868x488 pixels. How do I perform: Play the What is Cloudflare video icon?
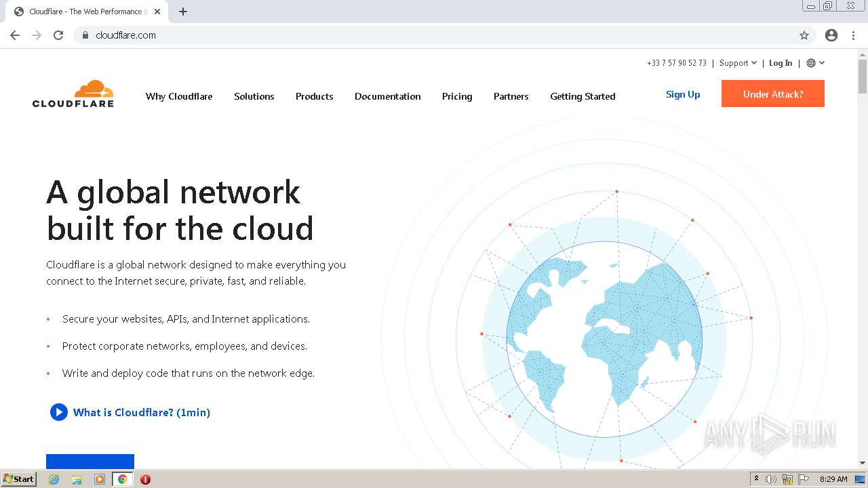point(59,412)
